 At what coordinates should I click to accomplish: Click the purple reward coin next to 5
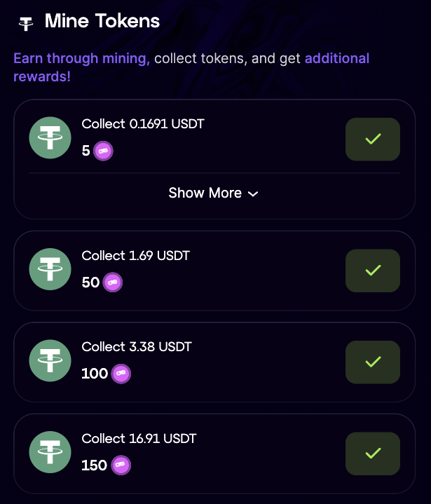tap(103, 151)
